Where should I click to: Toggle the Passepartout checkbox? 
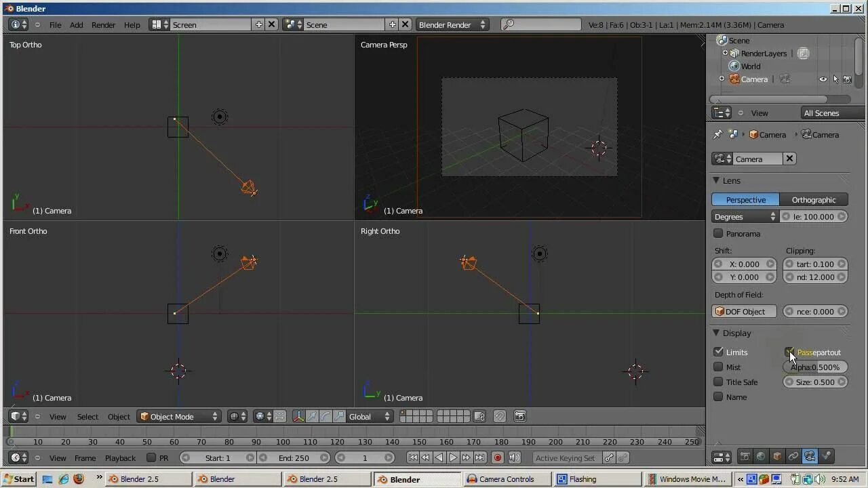(x=789, y=352)
